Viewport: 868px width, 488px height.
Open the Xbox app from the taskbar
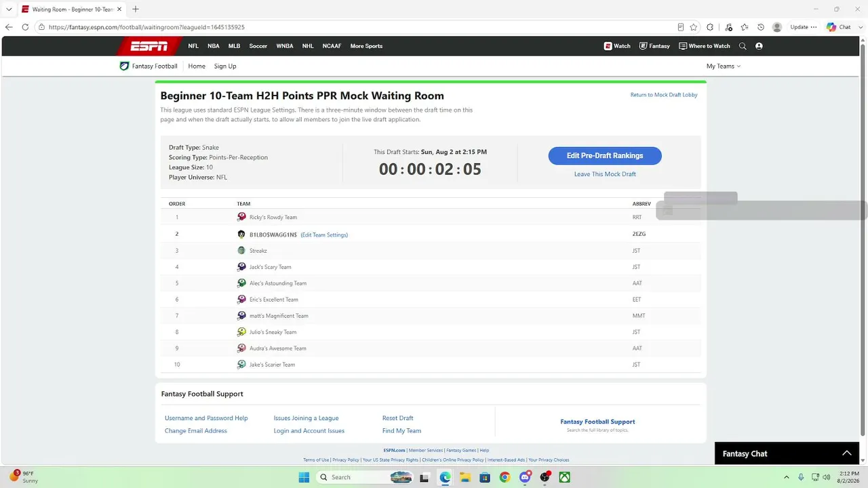564,477
